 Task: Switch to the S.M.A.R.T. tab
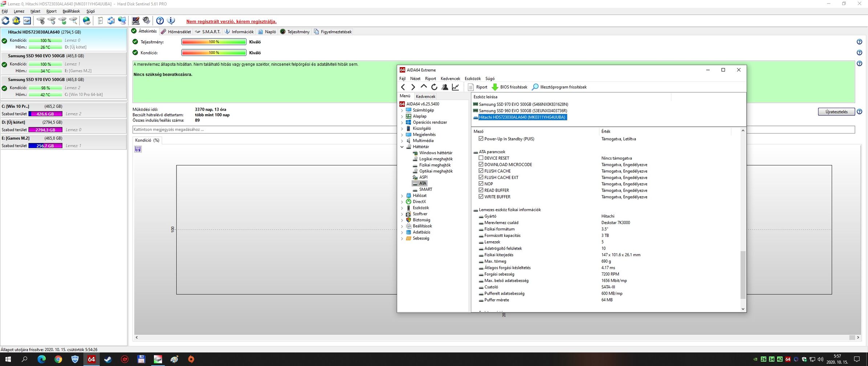click(x=208, y=32)
